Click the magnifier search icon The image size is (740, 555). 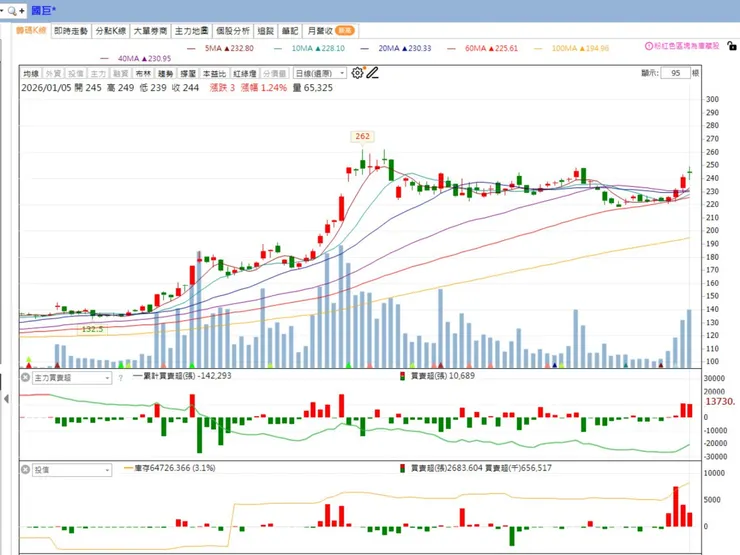12,10
